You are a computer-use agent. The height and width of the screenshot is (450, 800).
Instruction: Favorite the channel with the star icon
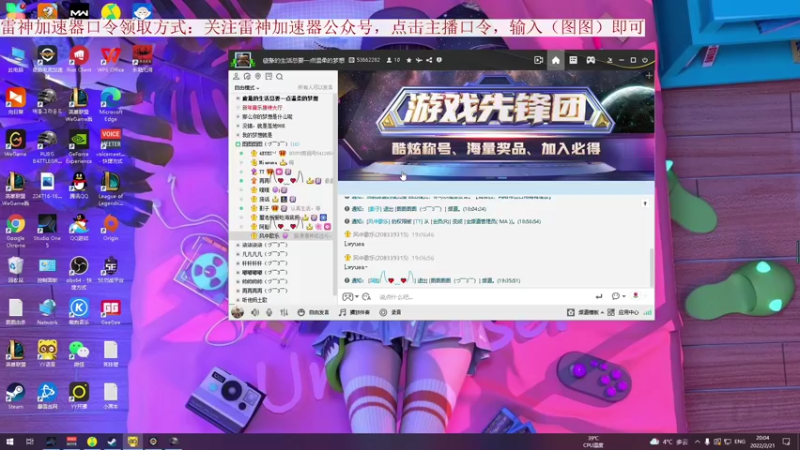409,60
